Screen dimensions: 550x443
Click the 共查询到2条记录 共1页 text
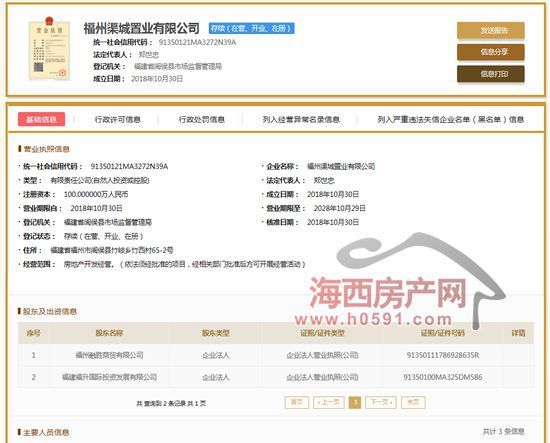(171, 404)
